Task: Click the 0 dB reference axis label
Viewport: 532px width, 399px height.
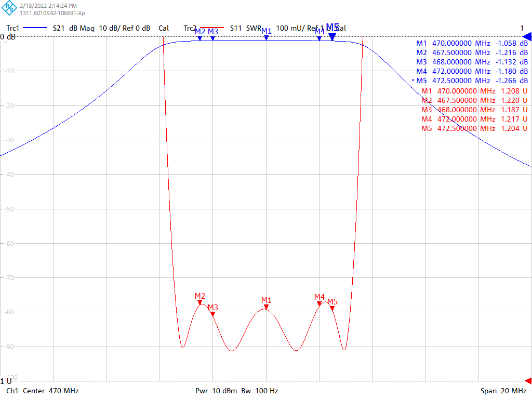Action: [8, 37]
